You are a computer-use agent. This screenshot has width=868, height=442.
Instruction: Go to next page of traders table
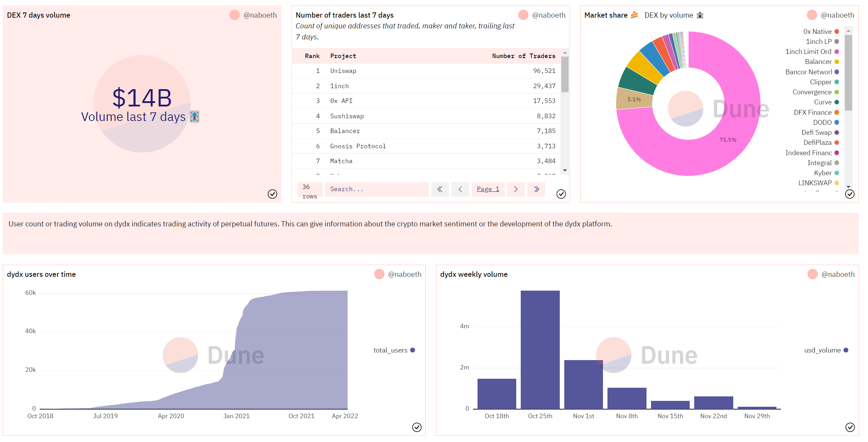point(516,189)
